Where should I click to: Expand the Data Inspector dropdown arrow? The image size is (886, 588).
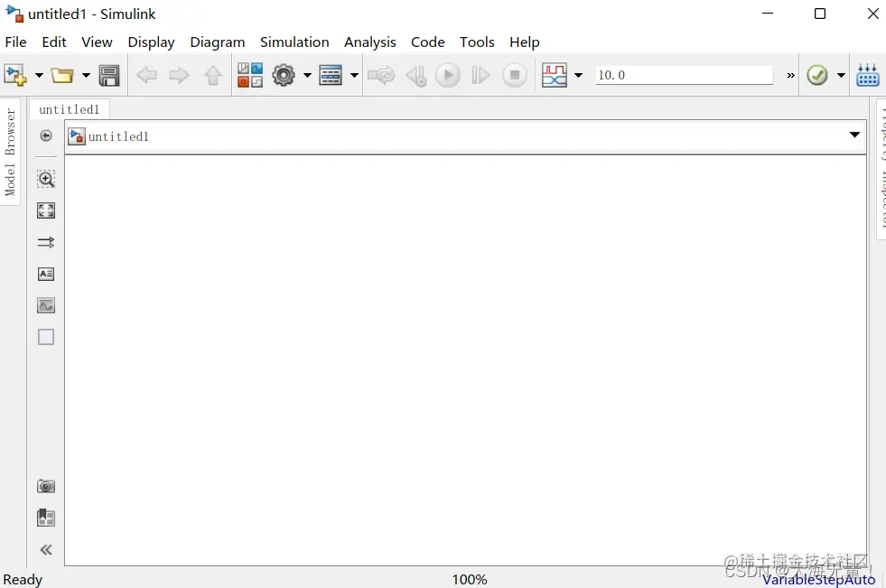(x=579, y=75)
